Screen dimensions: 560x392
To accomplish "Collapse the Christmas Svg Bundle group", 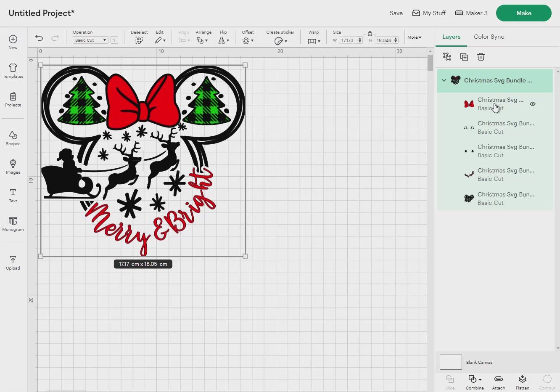I will coord(444,80).
